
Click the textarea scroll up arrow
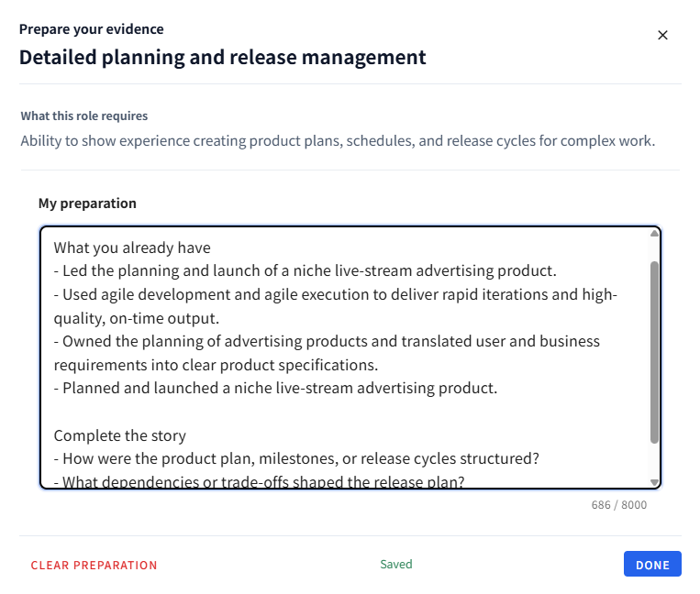(654, 234)
